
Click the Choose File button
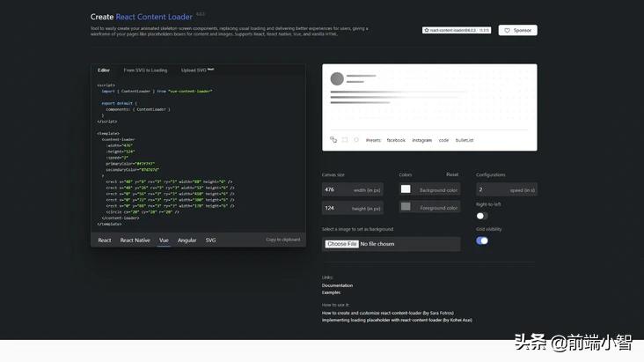click(x=341, y=244)
